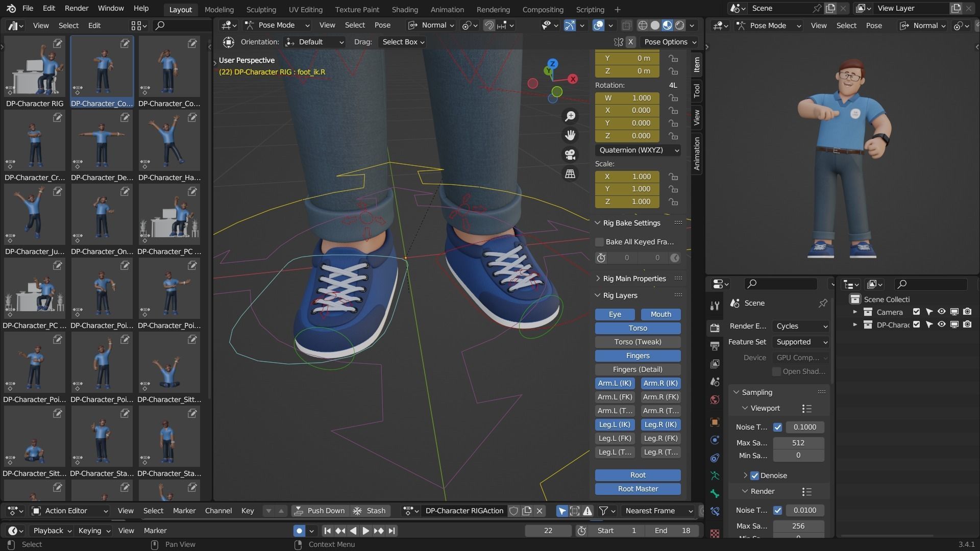The image size is (980, 551).
Task: Switch to perspective/orthographic grid icon
Action: click(x=570, y=174)
